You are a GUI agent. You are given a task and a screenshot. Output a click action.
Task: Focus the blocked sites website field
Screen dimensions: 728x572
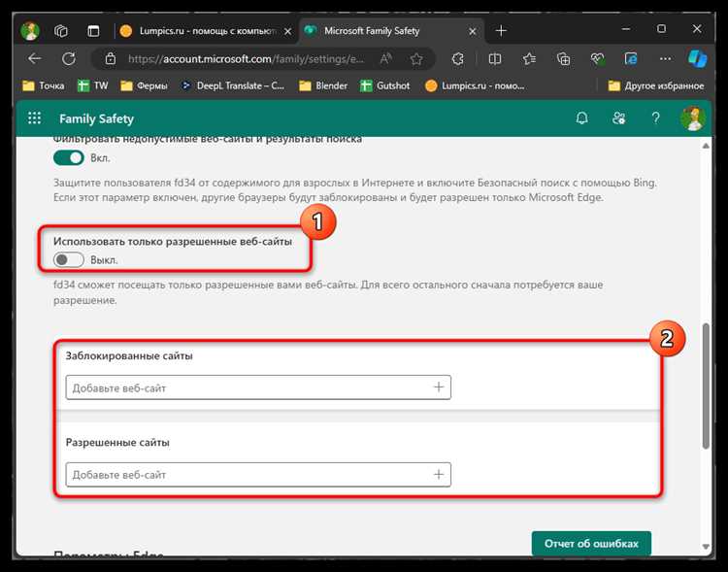coord(258,387)
